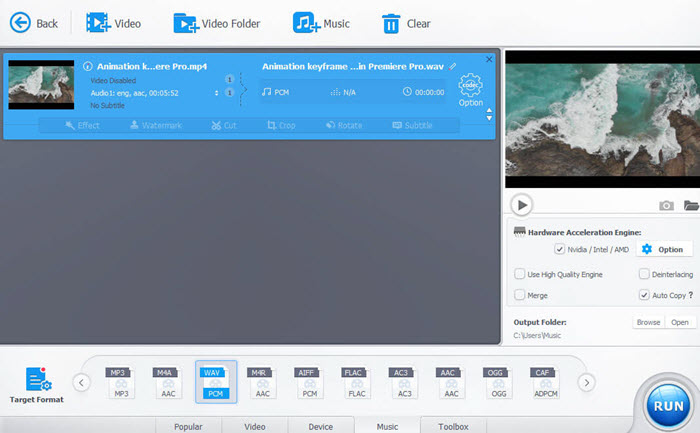Show more formats with right chevron
This screenshot has height=433, width=700.
[x=587, y=383]
